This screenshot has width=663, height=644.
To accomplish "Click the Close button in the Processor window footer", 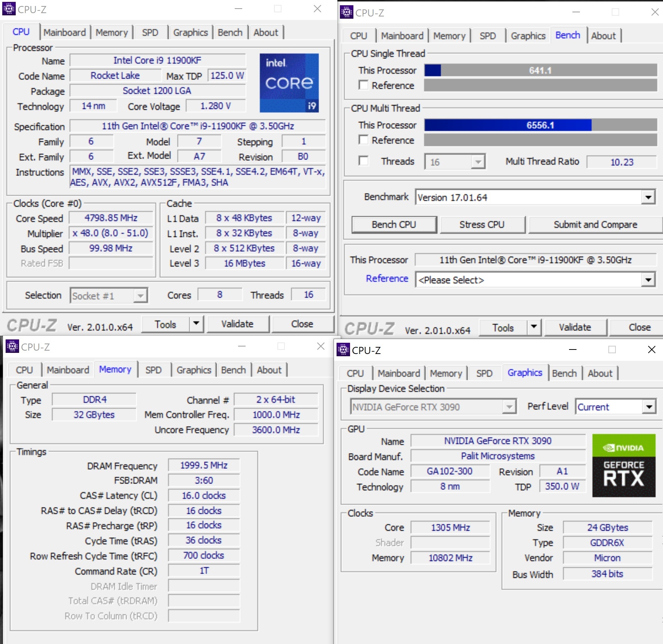I will click(x=302, y=324).
